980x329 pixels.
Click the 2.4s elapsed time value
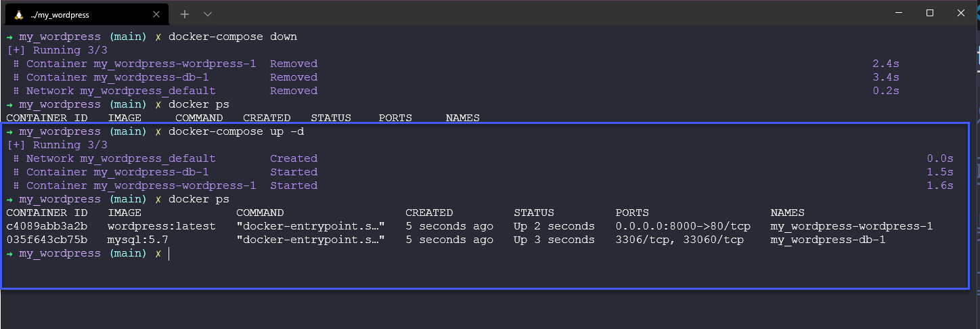click(886, 64)
